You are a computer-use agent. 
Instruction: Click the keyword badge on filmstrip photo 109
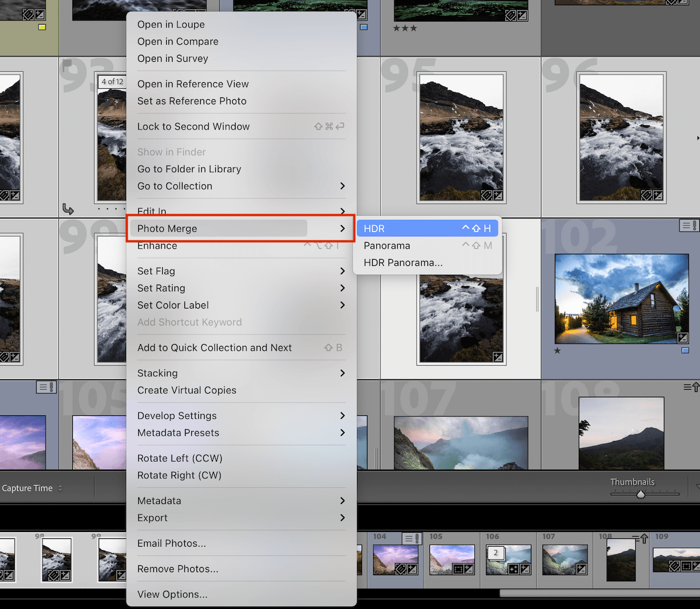tap(674, 566)
